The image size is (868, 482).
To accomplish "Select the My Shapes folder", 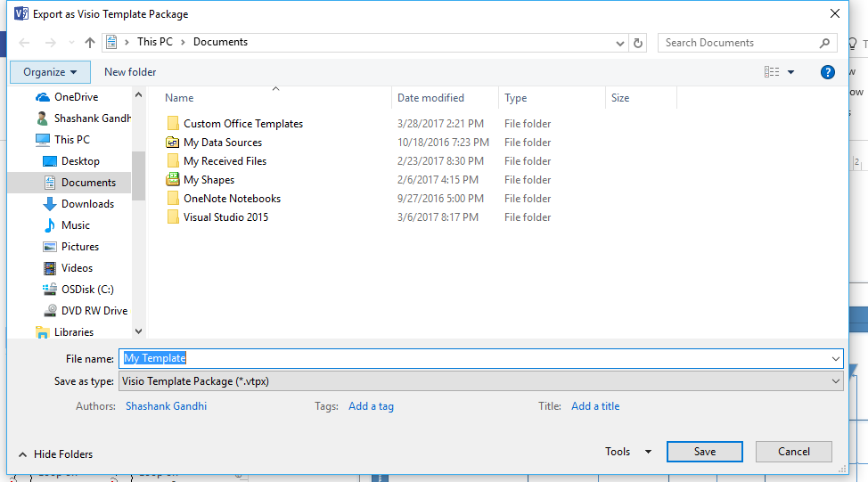I will (x=209, y=180).
